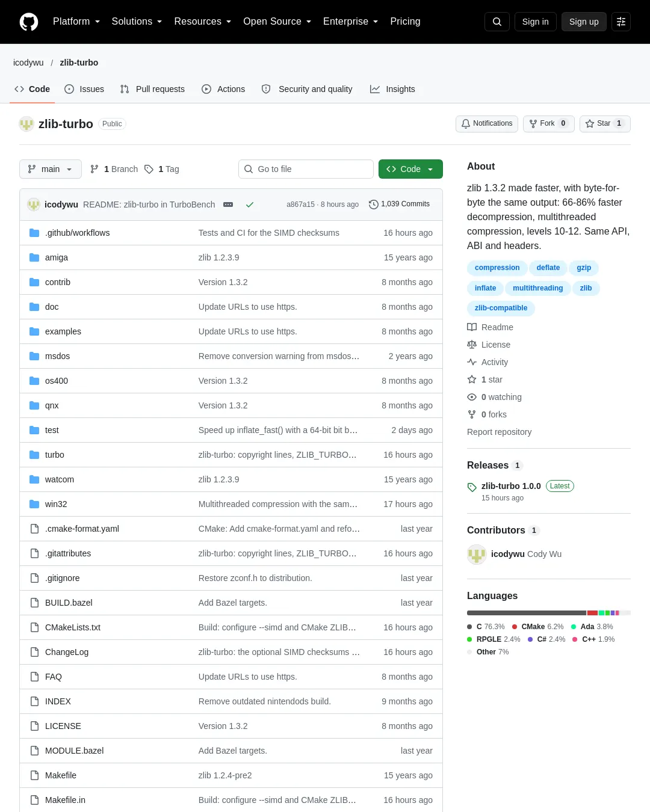
Task: Open the Insights tab
Action: [392, 89]
